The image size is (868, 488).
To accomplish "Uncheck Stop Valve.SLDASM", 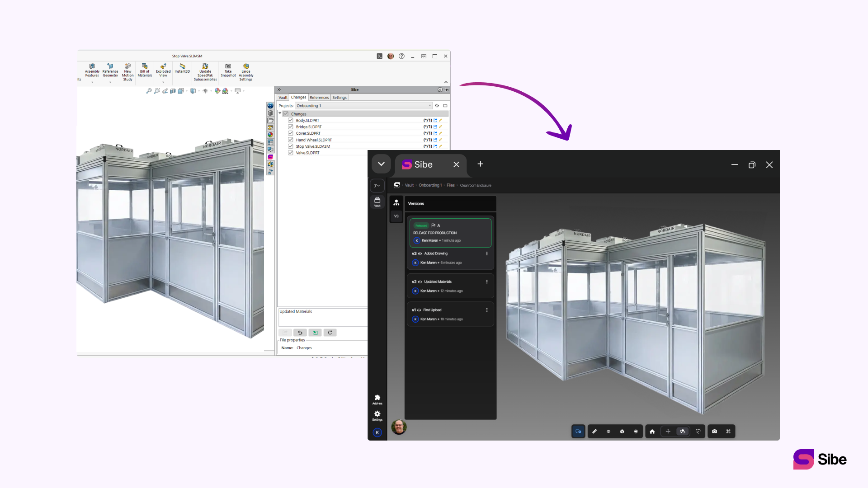I will [x=291, y=146].
